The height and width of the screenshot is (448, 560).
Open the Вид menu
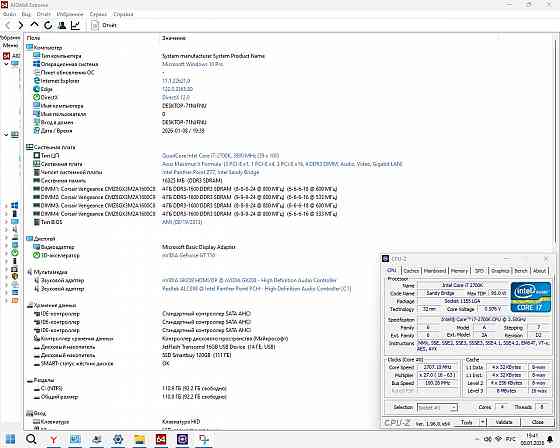(26, 14)
